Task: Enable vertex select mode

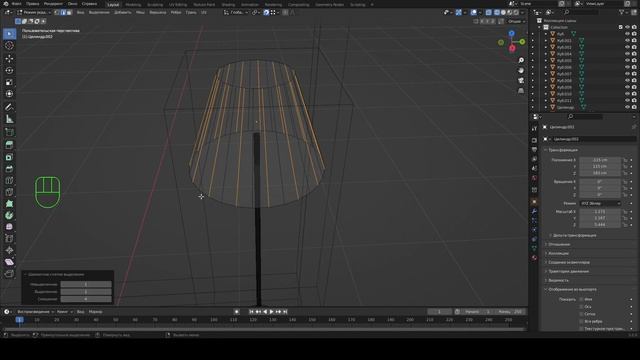Action: [57, 13]
